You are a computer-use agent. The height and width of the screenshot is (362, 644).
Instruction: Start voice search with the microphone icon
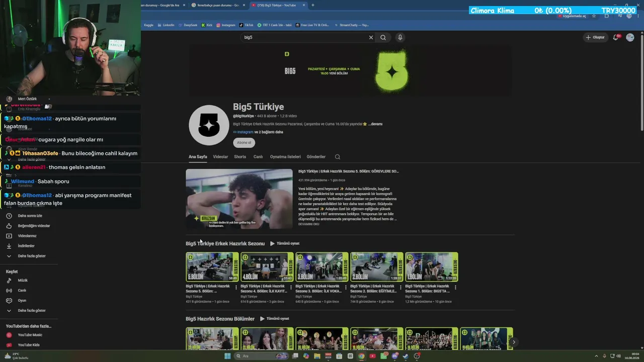click(400, 37)
